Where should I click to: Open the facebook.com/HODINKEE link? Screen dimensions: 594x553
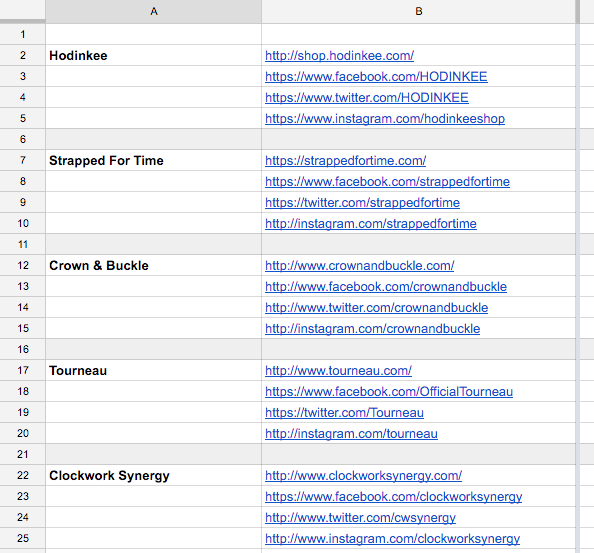376,77
